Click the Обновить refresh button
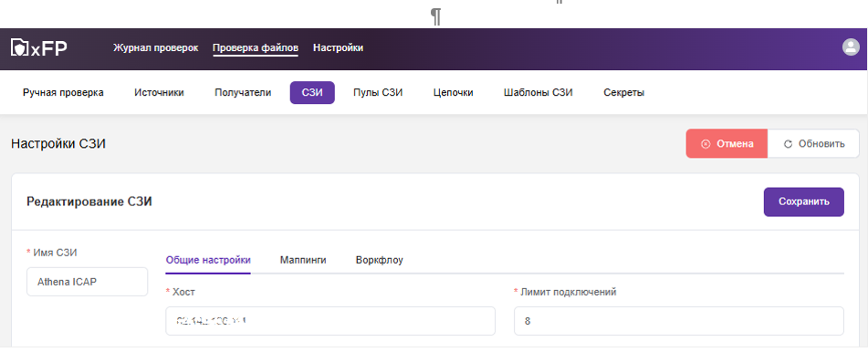This screenshot has width=868, height=352. pyautogui.click(x=814, y=144)
